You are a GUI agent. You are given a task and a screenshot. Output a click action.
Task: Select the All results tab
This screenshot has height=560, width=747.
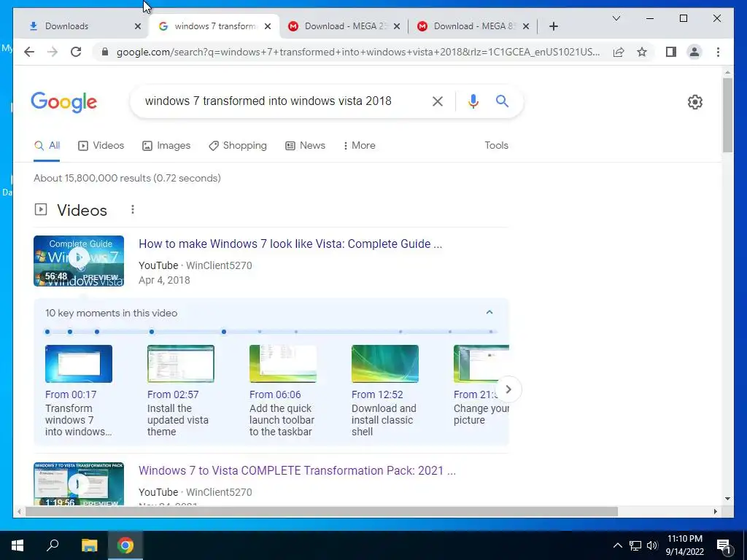tap(47, 146)
